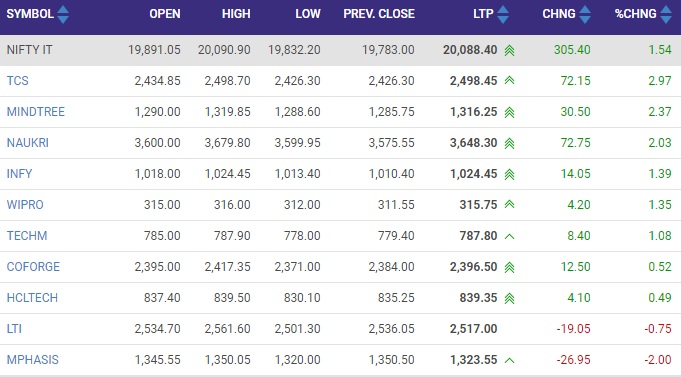
Task: Select the NAUKRI symbol
Action: [x=27, y=142]
